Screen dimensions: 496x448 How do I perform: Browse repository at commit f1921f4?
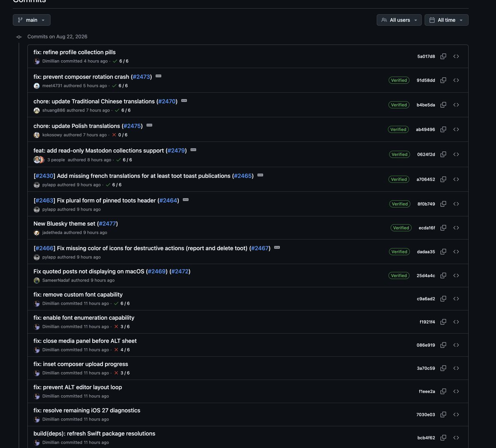[456, 322]
